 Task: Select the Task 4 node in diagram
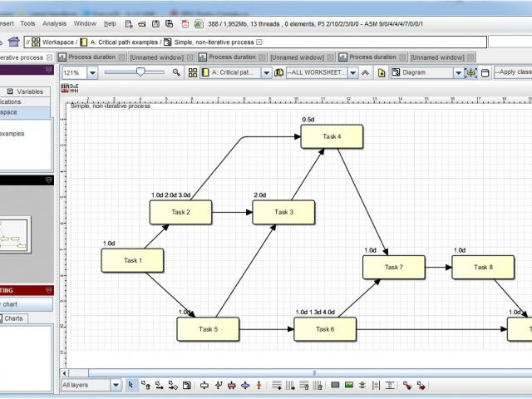(x=332, y=136)
